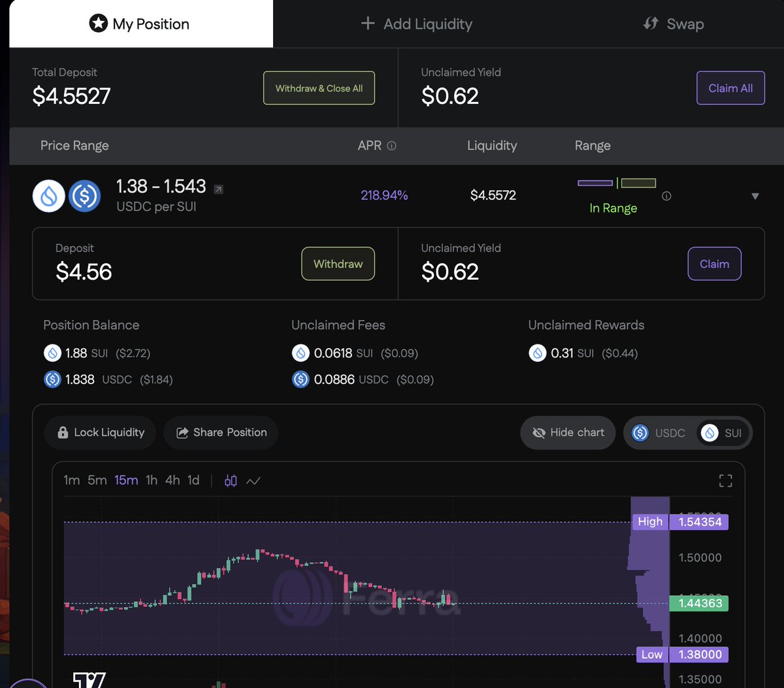Click the SUI icon beside the 1.88 SUI balance
Viewport: 784px width, 688px height.
52,353
